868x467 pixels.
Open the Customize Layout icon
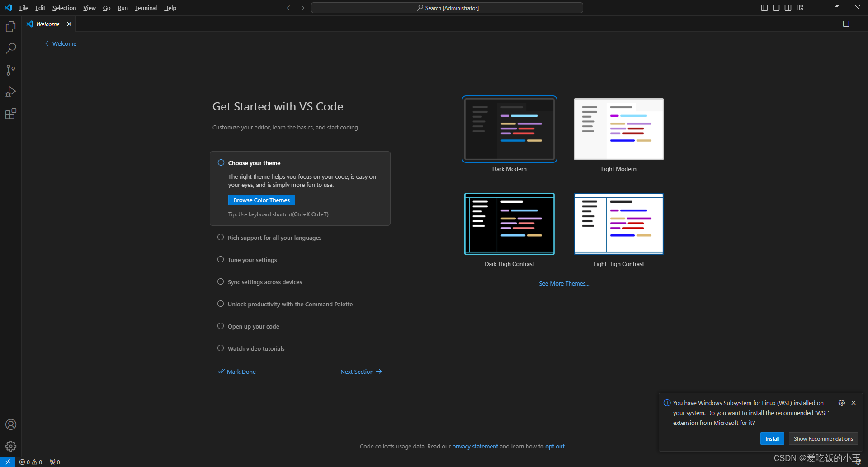pos(800,8)
